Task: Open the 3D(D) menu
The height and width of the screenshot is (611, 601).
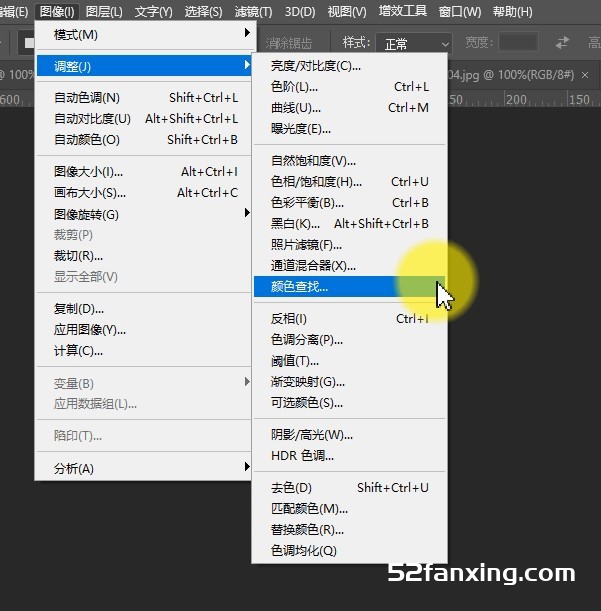Action: (x=300, y=12)
